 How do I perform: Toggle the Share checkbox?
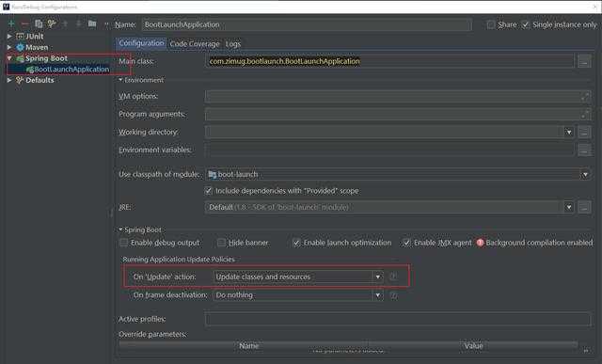[x=491, y=24]
